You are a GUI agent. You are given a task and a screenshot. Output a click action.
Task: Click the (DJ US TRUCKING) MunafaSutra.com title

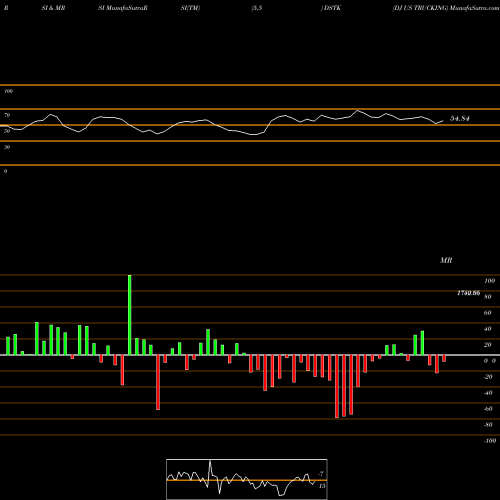[x=446, y=8]
